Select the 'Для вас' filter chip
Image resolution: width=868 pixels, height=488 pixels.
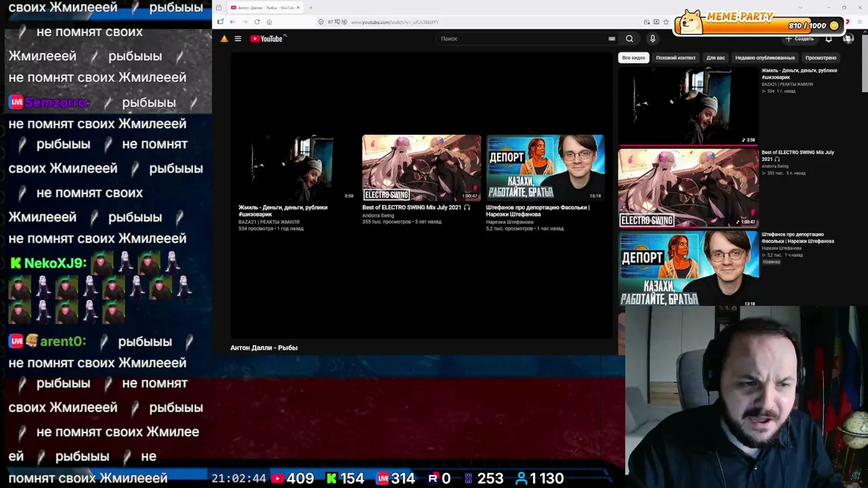pyautogui.click(x=715, y=58)
